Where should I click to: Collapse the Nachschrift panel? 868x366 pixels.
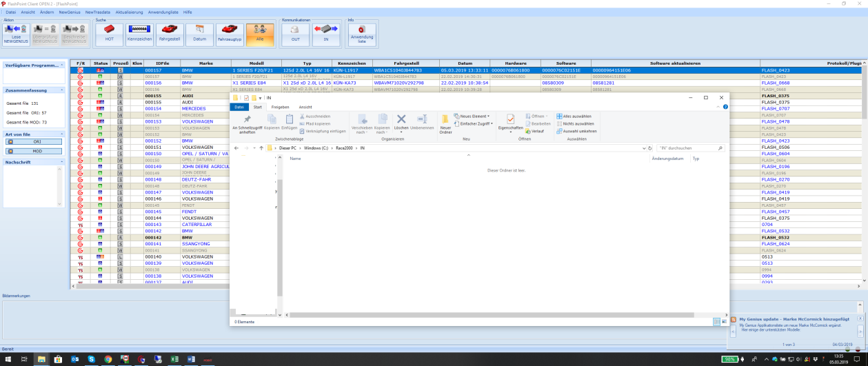point(62,162)
